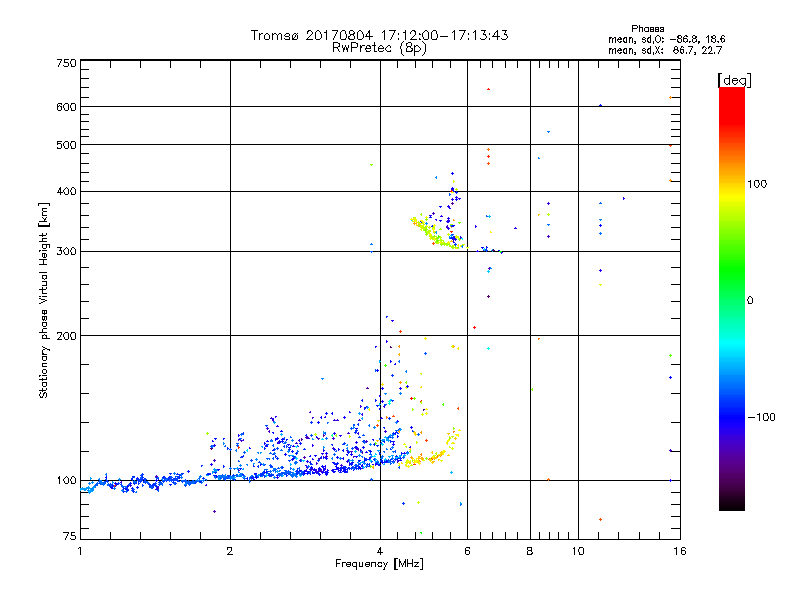Image resolution: width=800 pixels, height=600 pixels.
Task: Click the colorbar tick label '-100'
Action: pos(761,417)
